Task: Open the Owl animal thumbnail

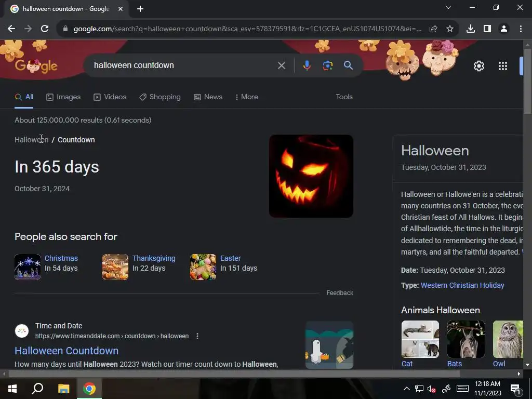Action: (x=508, y=339)
